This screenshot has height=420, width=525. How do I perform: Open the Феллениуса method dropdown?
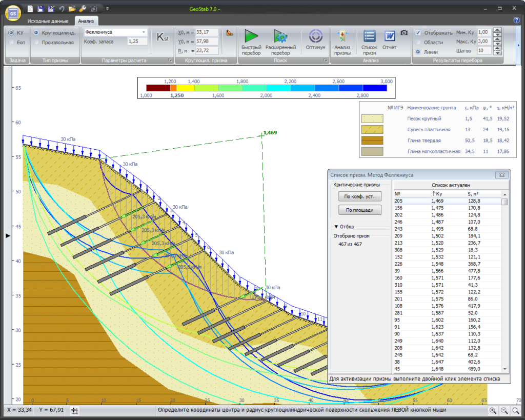pos(144,32)
